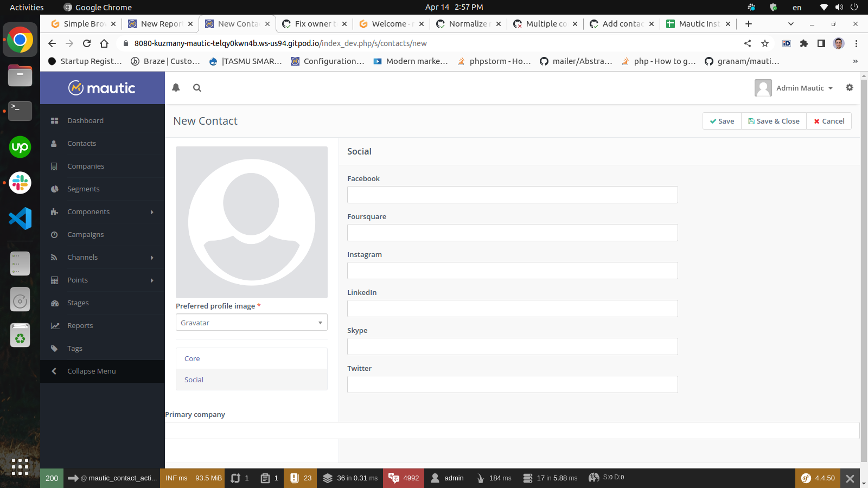The image size is (868, 488).
Task: Open the notifications bell icon
Action: pyautogui.click(x=176, y=87)
